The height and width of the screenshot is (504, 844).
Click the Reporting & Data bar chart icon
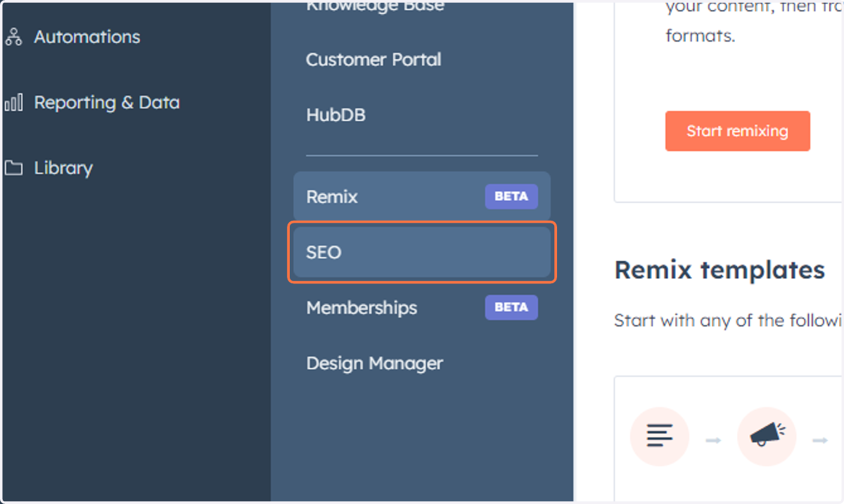pos(13,103)
